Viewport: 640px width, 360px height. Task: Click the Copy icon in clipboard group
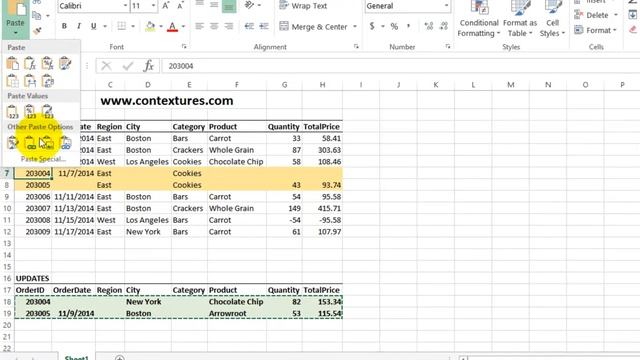(37, 16)
